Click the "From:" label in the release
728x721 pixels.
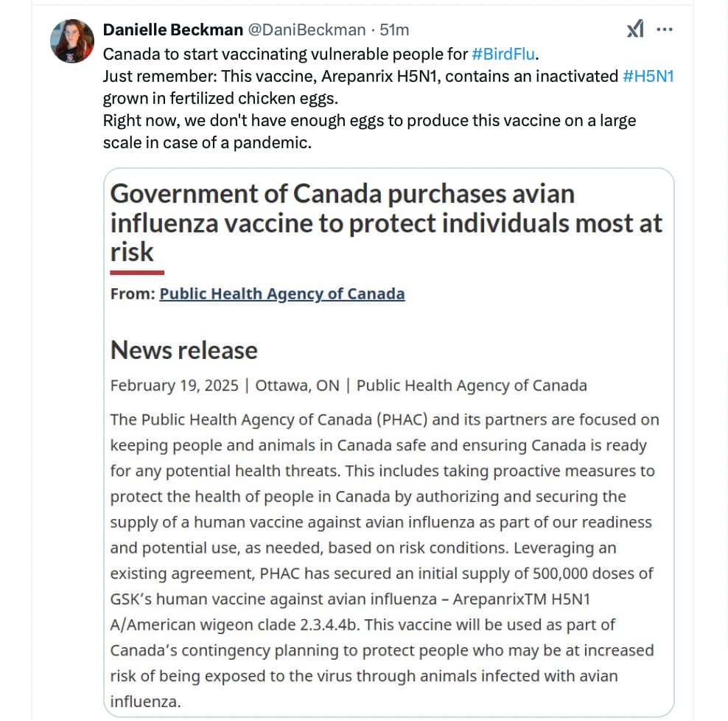(133, 293)
